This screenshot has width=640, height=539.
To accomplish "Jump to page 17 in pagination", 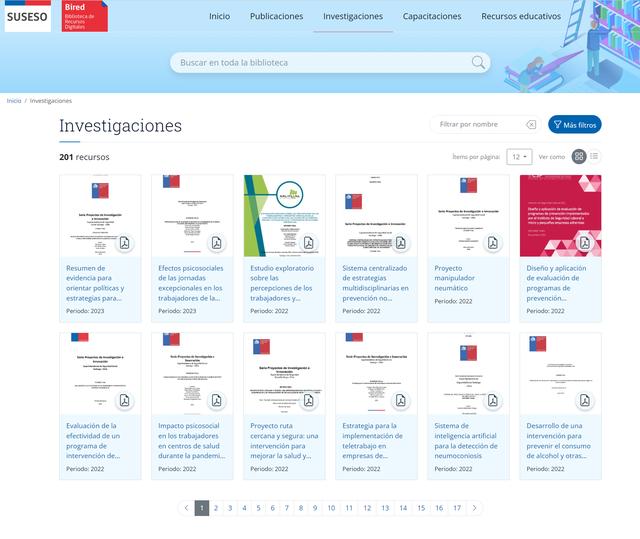I will (456, 508).
